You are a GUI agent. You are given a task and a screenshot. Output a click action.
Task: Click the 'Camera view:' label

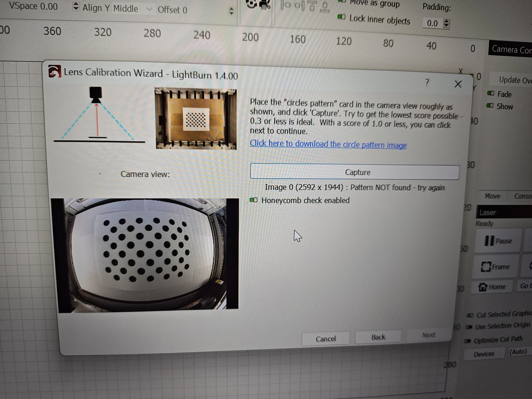pyautogui.click(x=145, y=174)
